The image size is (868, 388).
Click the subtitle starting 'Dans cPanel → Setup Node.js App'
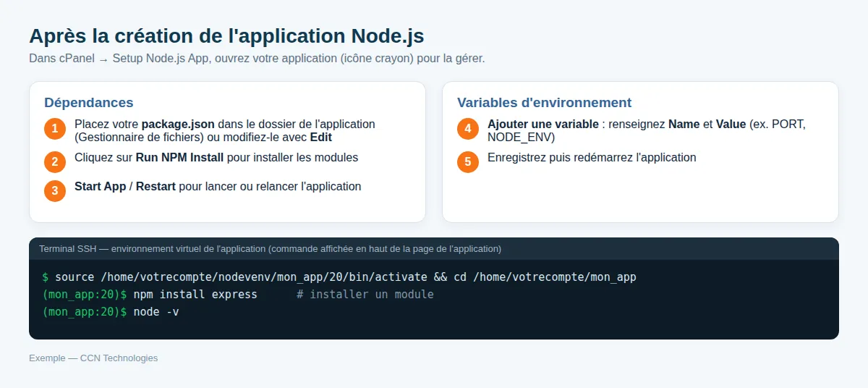point(257,59)
